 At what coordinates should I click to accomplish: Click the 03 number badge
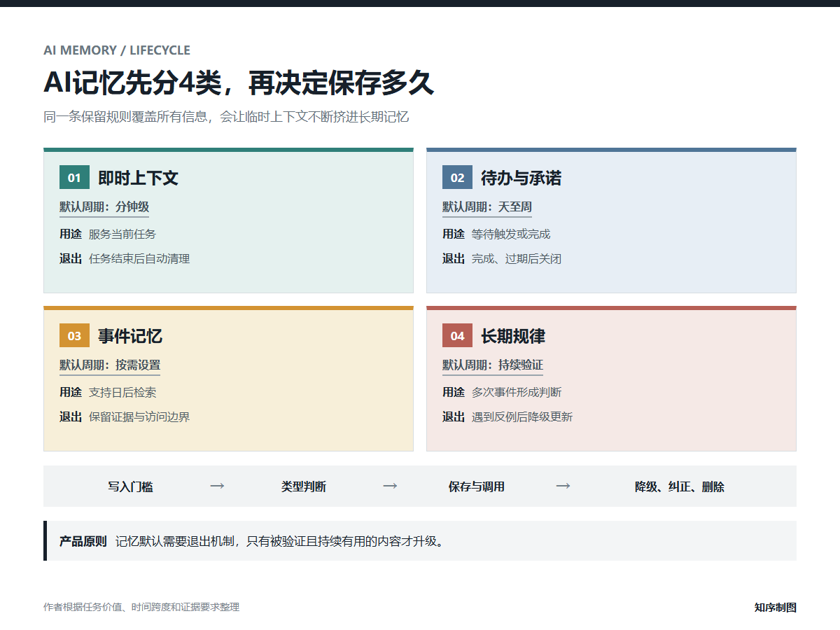[x=74, y=336]
